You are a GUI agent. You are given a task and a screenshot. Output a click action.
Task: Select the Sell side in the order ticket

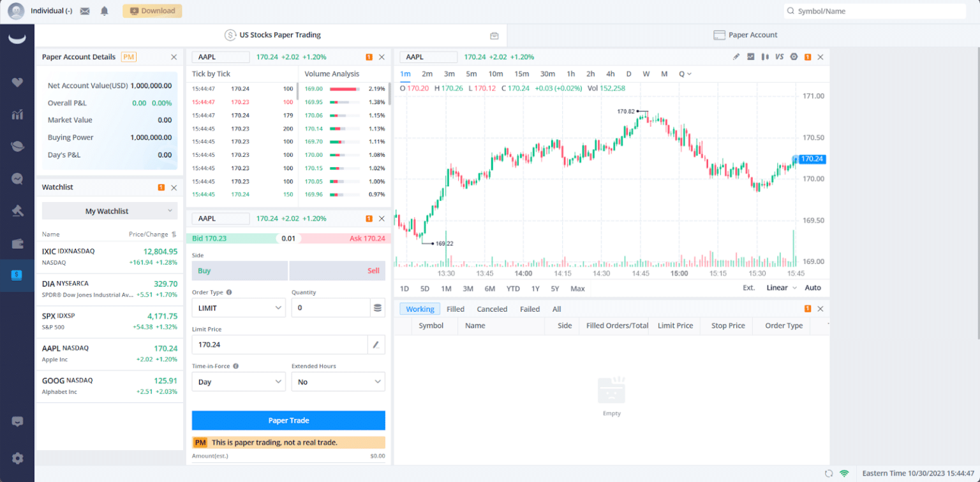(337, 270)
